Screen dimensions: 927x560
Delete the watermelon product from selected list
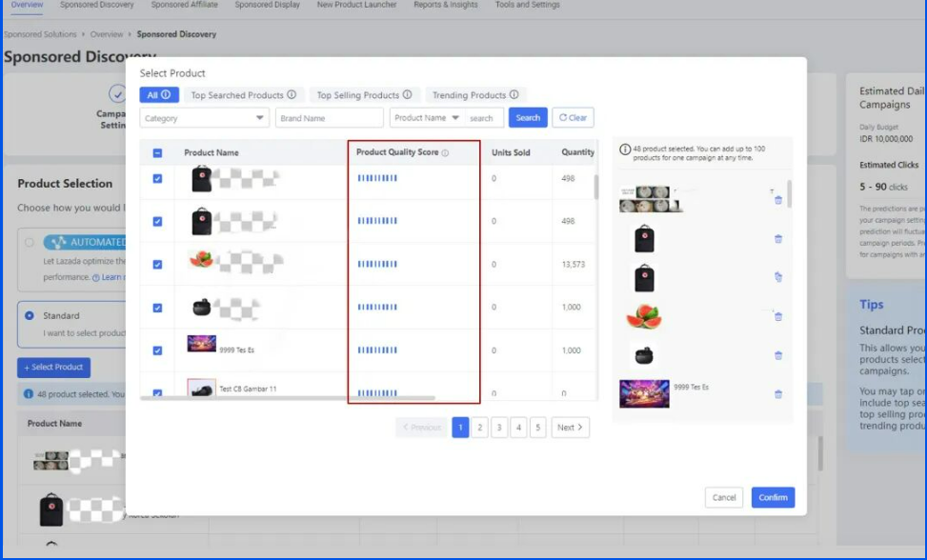tap(778, 316)
